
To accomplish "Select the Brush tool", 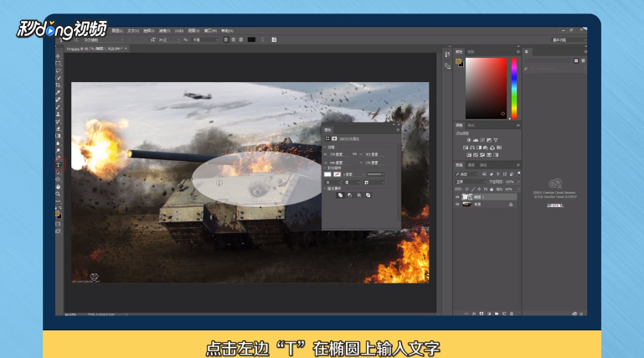I will click(59, 106).
